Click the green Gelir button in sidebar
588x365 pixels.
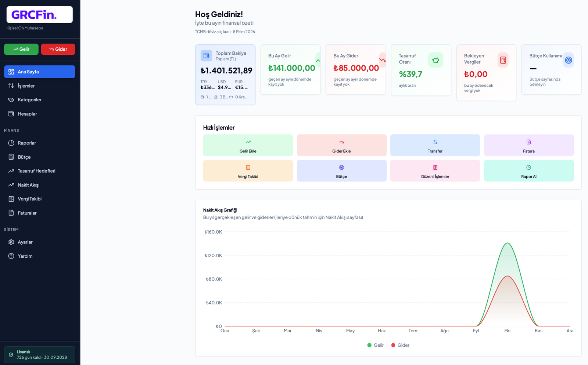point(21,49)
